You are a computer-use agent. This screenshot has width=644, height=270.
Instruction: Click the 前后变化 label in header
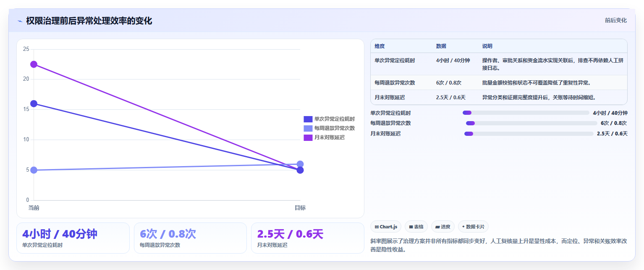(x=615, y=20)
